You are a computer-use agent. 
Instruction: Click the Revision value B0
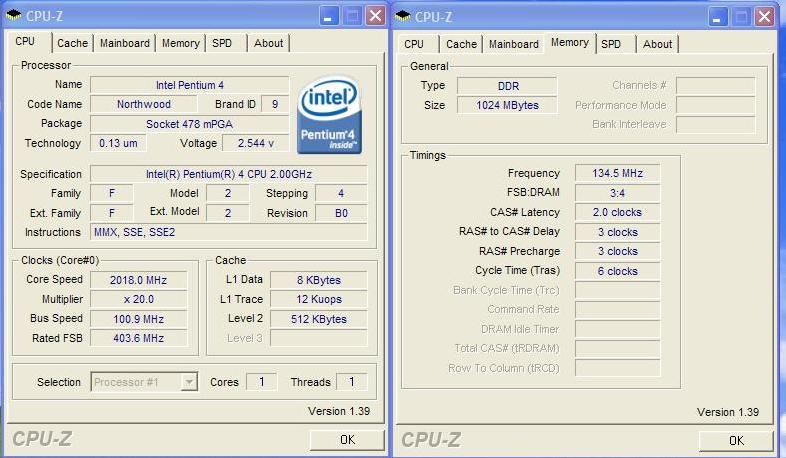pyautogui.click(x=341, y=213)
